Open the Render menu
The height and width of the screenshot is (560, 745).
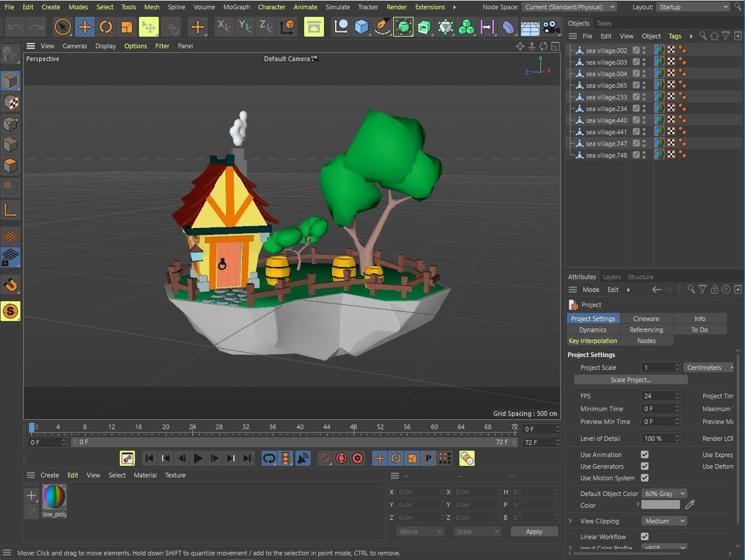397,7
